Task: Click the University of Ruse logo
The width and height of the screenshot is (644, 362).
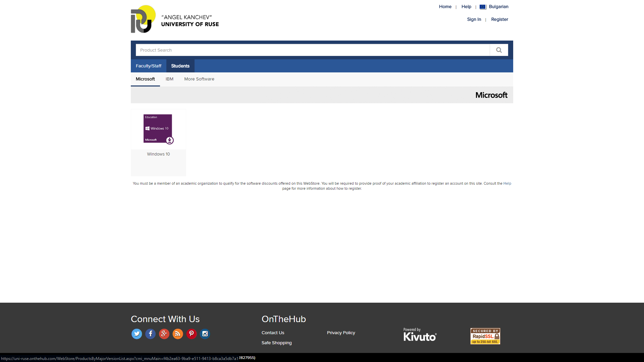Action: 175,19
